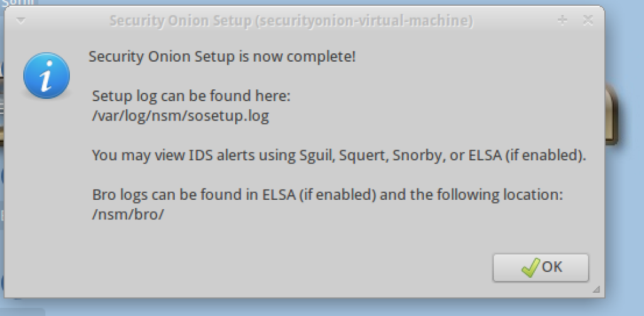Click the /var/log/nsm/sosetup.log path
This screenshot has width=644, height=316.
[x=180, y=116]
